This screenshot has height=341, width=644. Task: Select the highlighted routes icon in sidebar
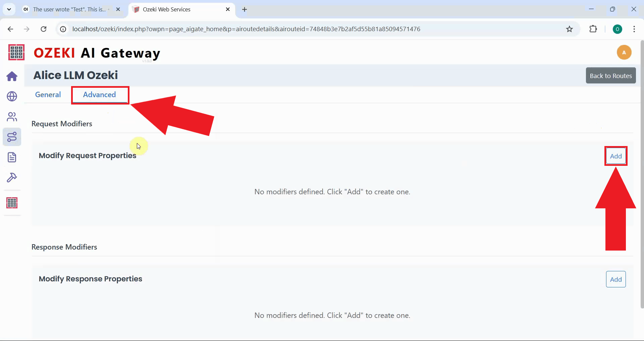(12, 137)
